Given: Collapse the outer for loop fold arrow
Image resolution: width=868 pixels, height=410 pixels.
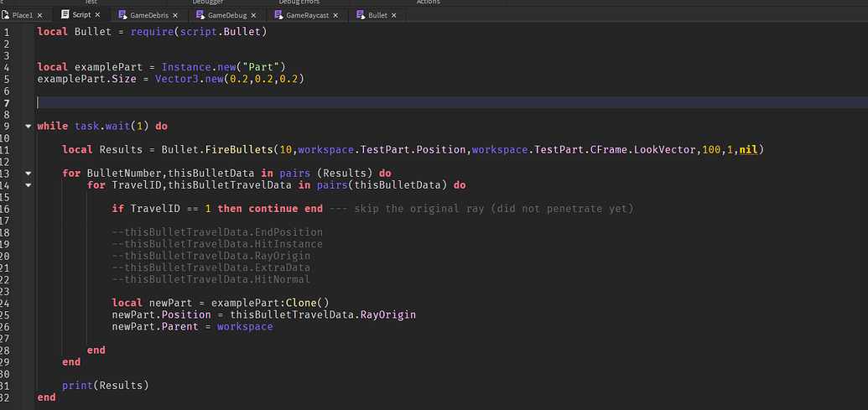Looking at the screenshot, I should click(x=29, y=174).
